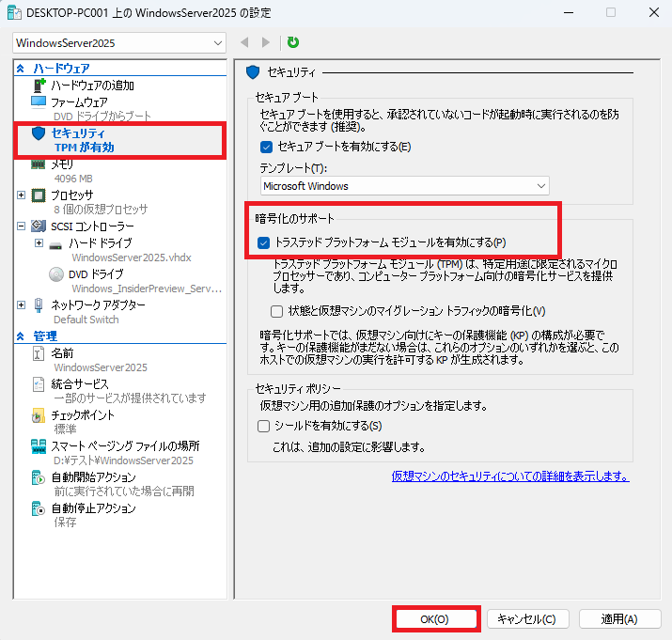Click the ファームウェア monitor icon
The height and width of the screenshot is (640, 672).
click(x=39, y=102)
